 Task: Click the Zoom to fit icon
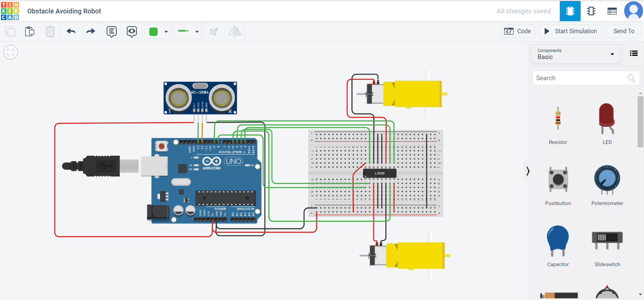[10, 52]
